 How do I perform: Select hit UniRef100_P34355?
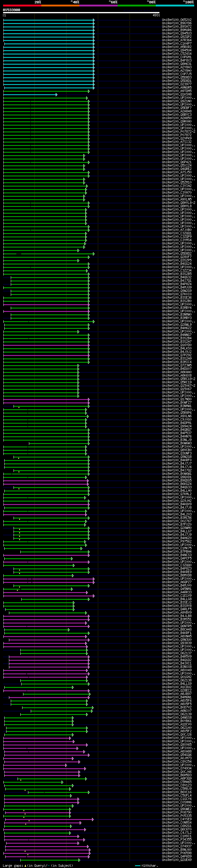[177, 839]
